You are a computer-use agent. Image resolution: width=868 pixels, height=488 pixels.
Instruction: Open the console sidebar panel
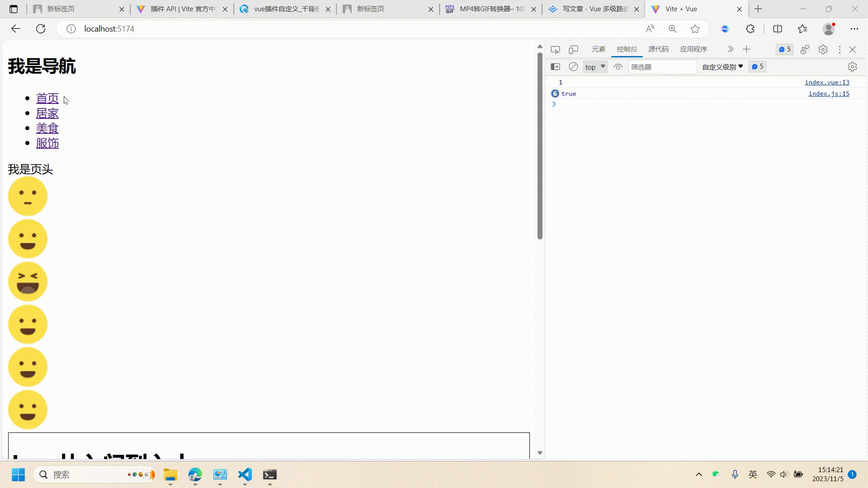(555, 66)
